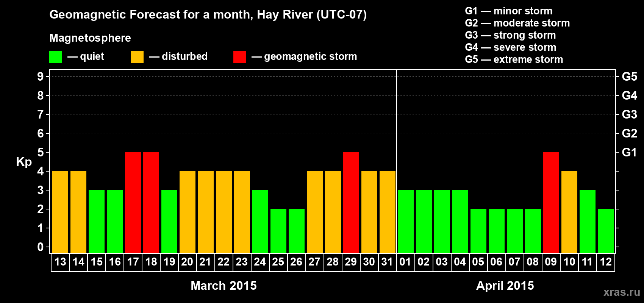Click the green bar for March 15

click(97, 221)
